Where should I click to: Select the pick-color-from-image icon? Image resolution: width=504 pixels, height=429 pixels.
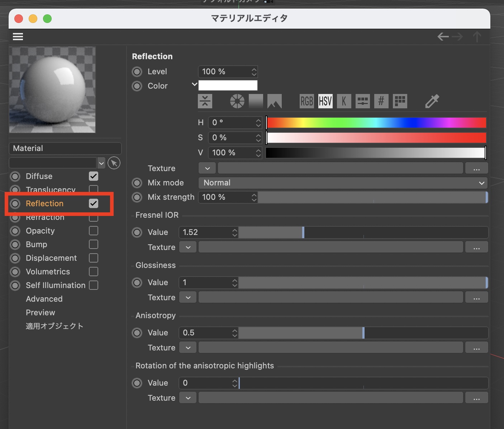click(x=274, y=101)
